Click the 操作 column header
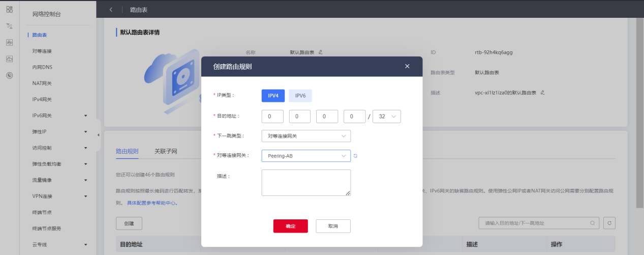The height and width of the screenshot is (255, 644). point(557,245)
